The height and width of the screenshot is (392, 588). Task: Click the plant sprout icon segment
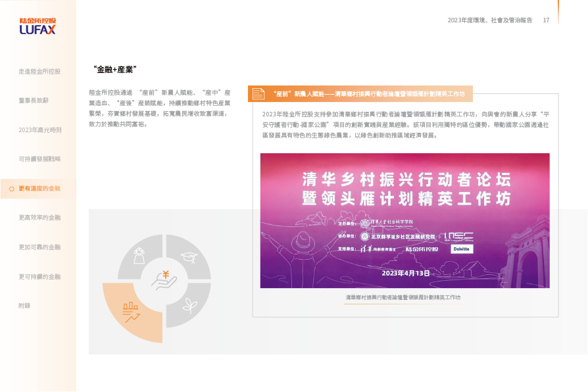click(x=189, y=305)
